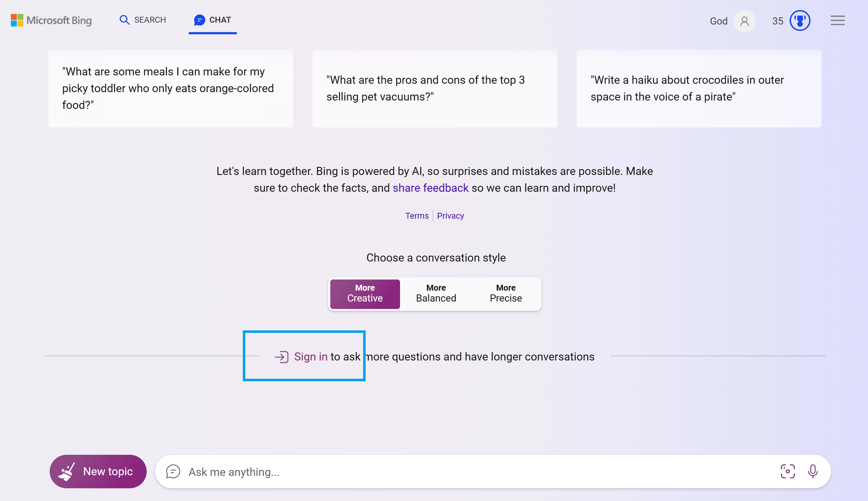Open the share feedback link
Image resolution: width=868 pixels, height=501 pixels.
[430, 188]
